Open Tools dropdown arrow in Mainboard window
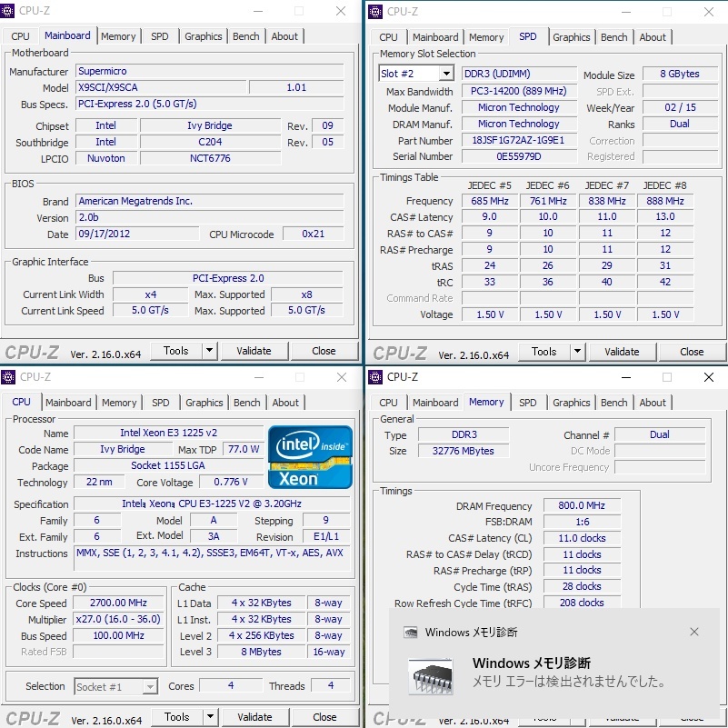Screen dimensions: 728x728 (x=209, y=351)
